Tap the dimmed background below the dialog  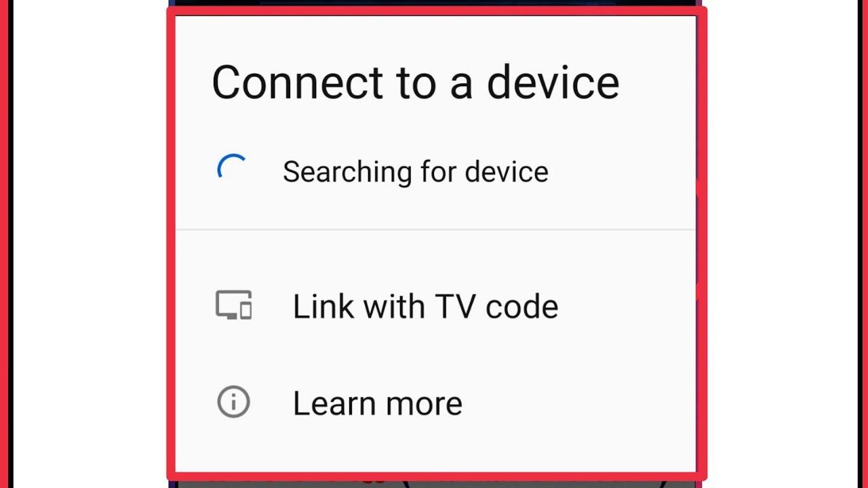(x=435, y=484)
